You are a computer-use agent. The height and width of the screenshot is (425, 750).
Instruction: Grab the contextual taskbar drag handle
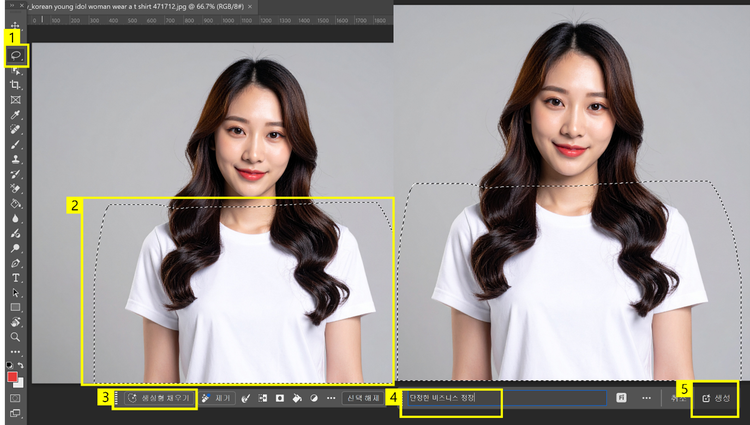coord(117,398)
